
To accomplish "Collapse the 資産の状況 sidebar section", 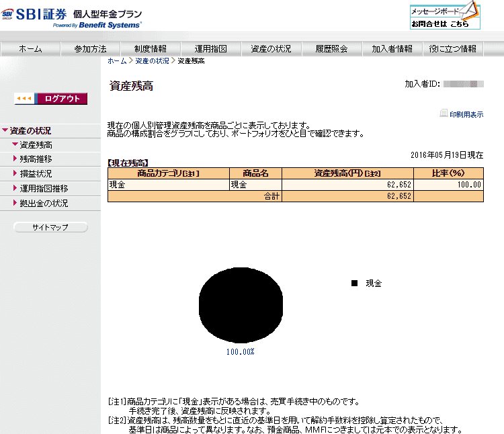I will (30, 131).
